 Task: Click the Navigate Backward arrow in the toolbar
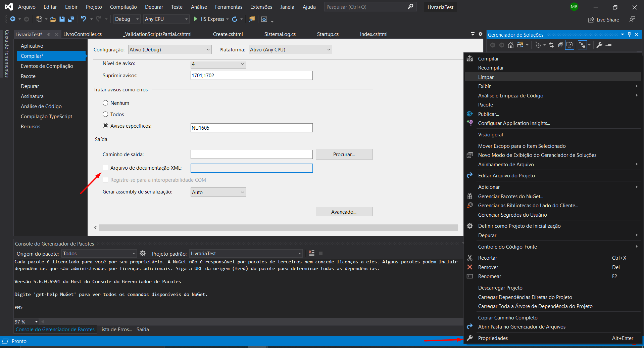(x=13, y=19)
